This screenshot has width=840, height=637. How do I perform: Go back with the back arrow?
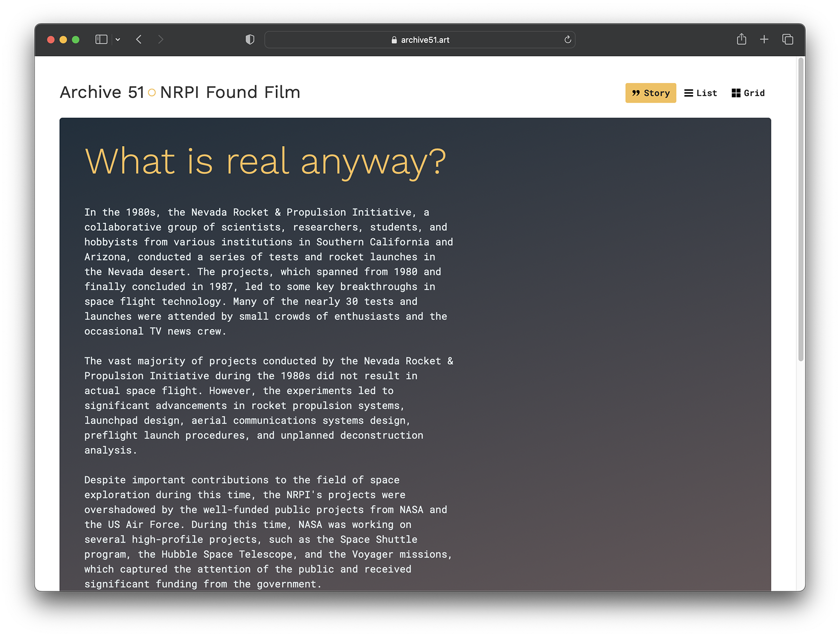point(139,40)
